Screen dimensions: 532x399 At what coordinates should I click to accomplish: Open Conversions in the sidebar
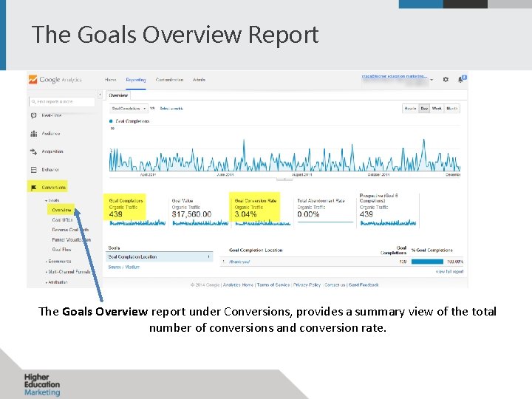coord(54,188)
